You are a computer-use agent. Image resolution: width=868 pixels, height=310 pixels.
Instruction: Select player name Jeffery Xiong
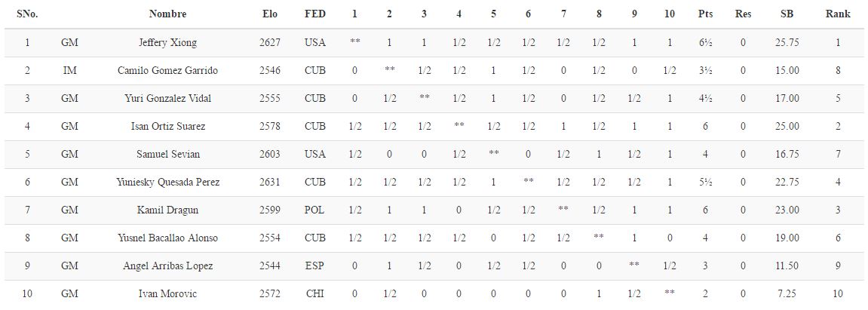(167, 43)
